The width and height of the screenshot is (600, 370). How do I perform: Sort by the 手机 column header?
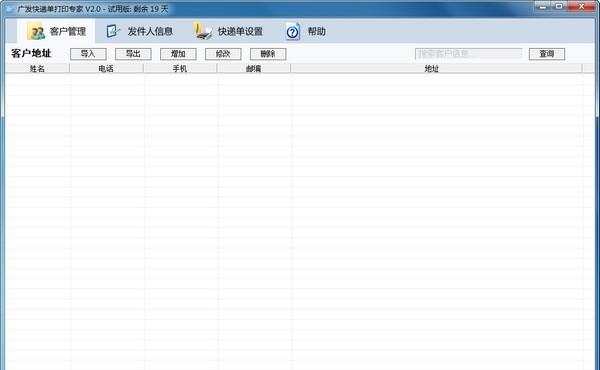click(180, 68)
